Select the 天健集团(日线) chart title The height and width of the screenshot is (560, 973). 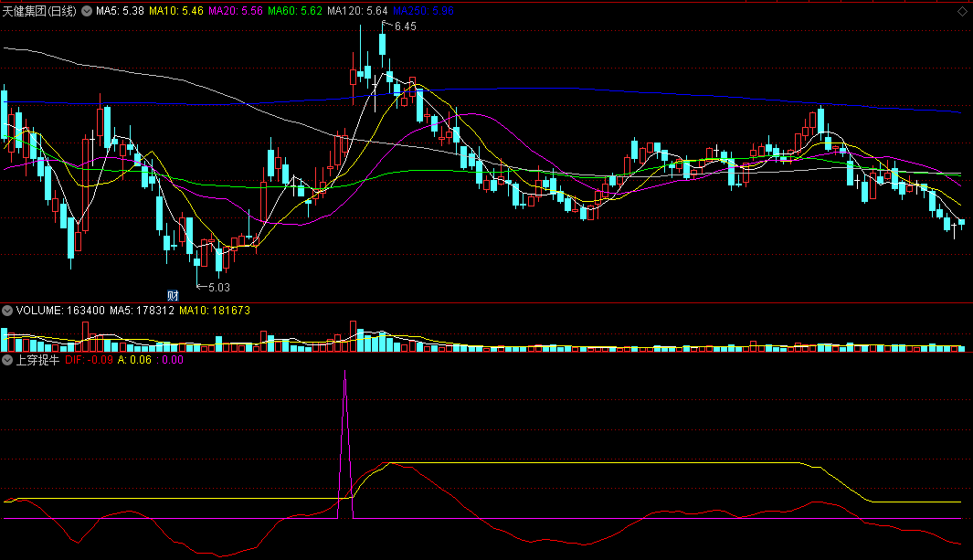coord(39,11)
